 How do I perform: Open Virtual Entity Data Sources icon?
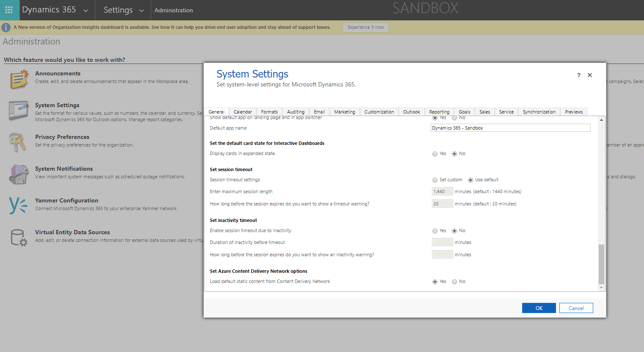point(19,238)
